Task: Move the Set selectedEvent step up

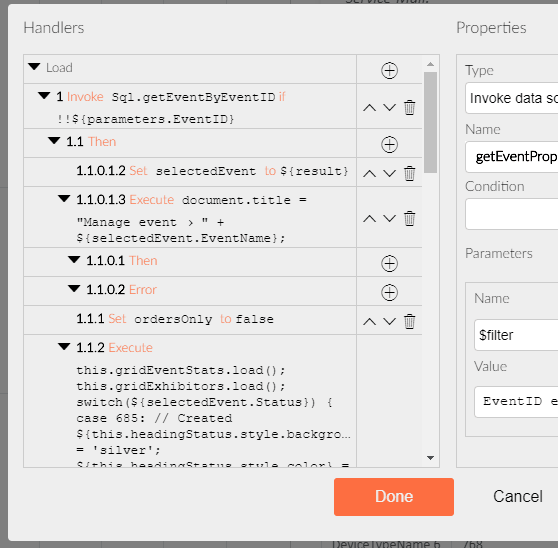Action: click(369, 173)
